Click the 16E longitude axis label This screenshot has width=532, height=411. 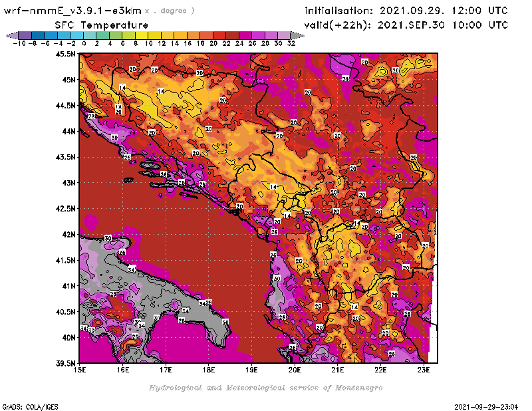pos(123,370)
